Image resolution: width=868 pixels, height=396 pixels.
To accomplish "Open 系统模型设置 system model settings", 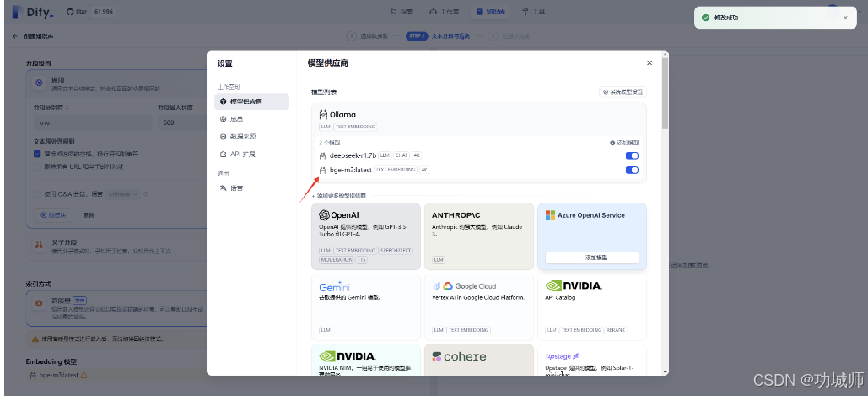I will 623,92.
